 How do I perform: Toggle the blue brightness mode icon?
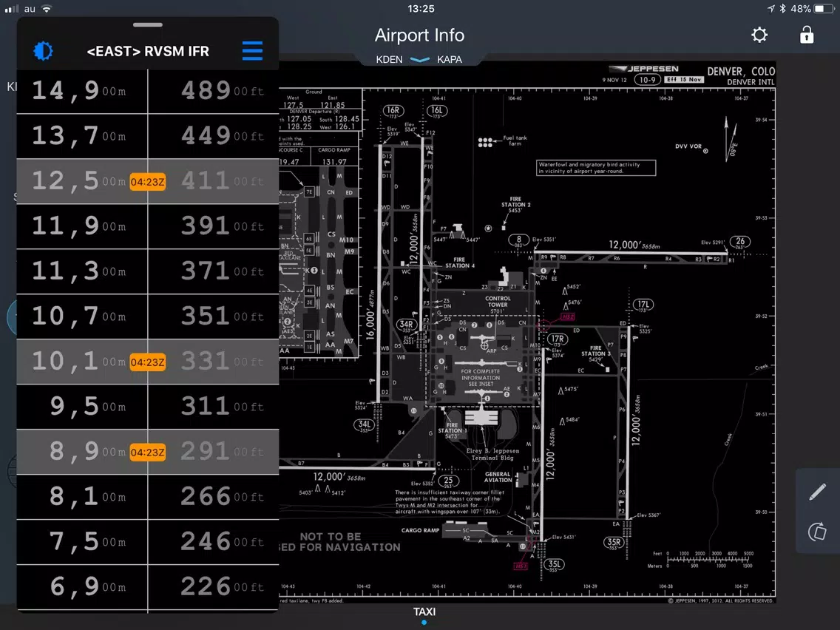tap(43, 51)
